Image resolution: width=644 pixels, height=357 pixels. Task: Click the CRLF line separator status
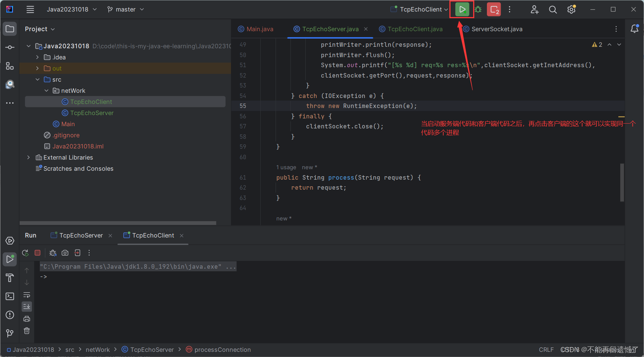546,350
